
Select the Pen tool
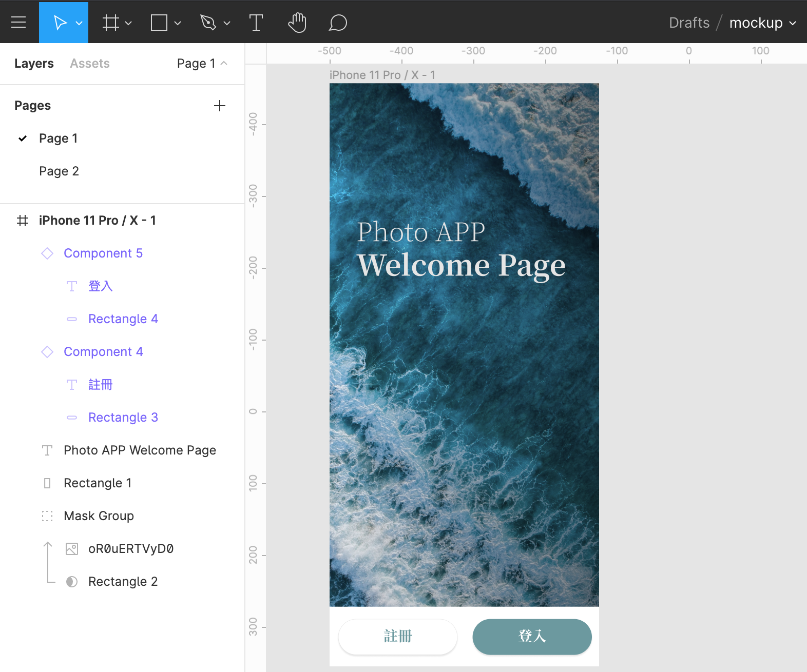pyautogui.click(x=208, y=23)
